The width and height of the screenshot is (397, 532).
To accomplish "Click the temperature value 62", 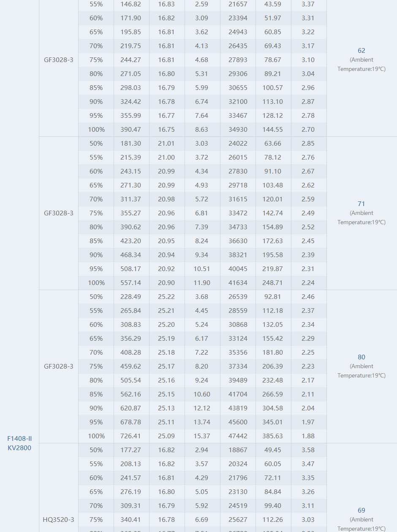I will tap(361, 51).
